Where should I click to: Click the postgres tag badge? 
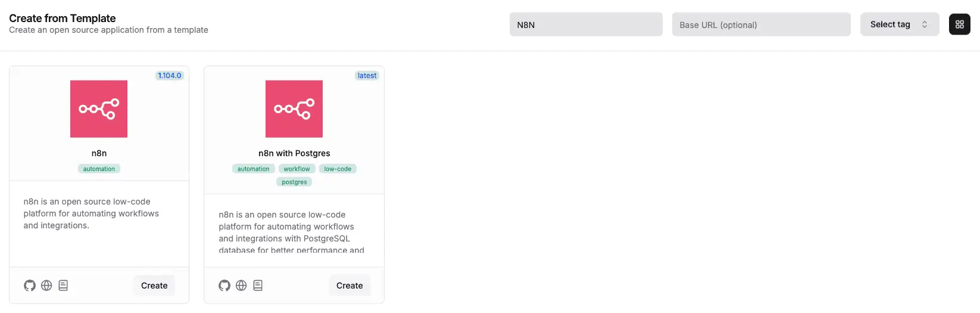[x=294, y=182]
